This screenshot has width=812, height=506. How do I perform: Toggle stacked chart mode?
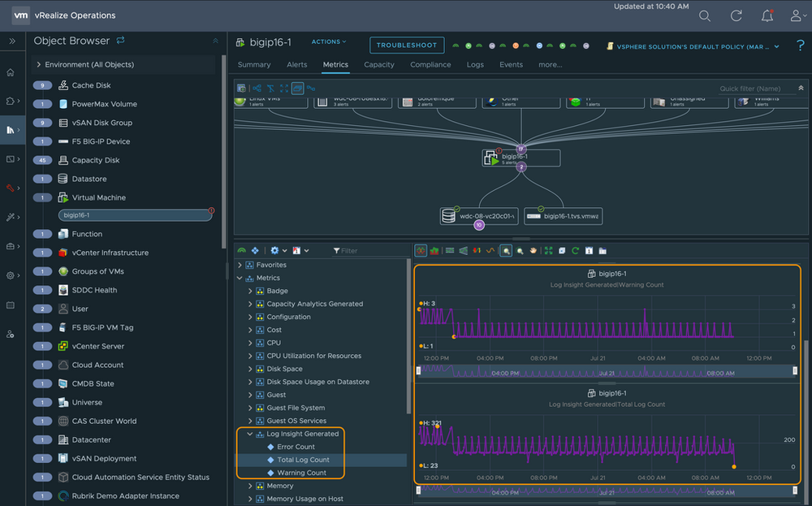coord(434,251)
